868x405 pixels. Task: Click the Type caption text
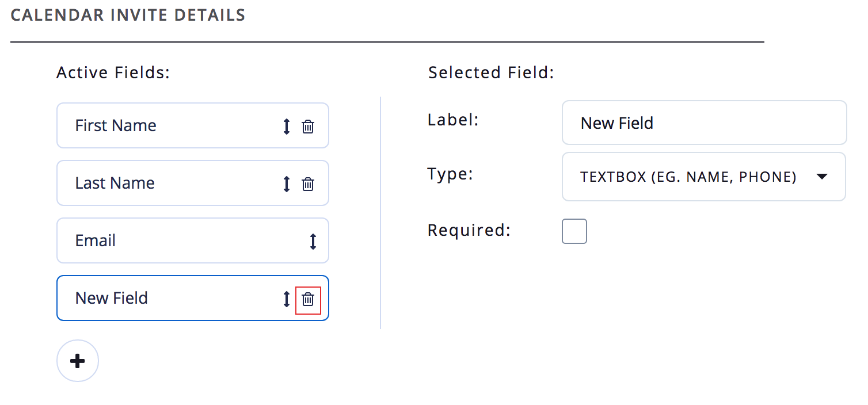pos(450,174)
